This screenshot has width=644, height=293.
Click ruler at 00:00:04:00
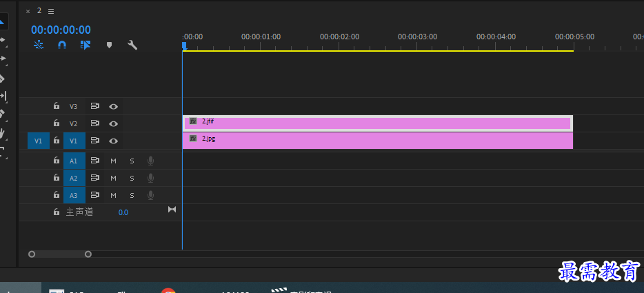496,37
